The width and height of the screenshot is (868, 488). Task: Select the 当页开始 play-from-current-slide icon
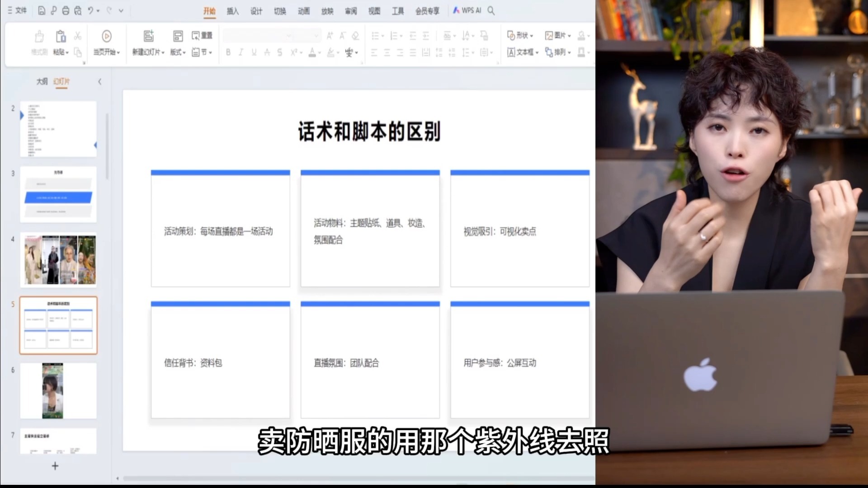pos(106,37)
